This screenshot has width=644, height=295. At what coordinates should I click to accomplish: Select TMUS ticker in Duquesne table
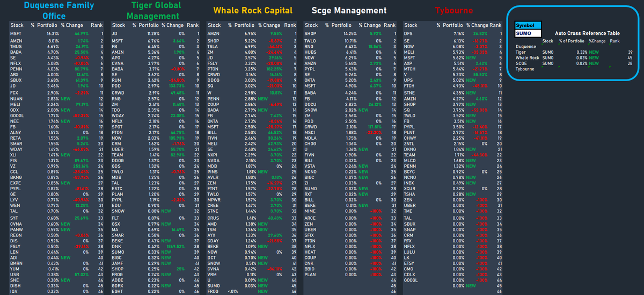(16, 48)
